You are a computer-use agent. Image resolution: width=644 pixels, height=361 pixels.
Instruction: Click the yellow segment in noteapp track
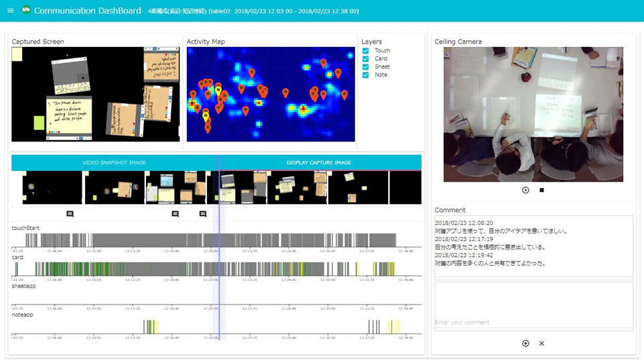(x=152, y=327)
